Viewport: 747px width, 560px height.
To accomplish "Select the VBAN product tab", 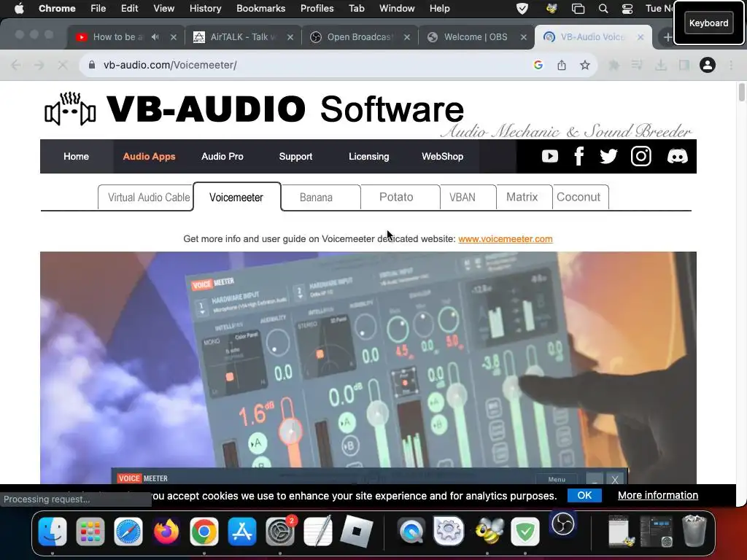I will 468,197.
